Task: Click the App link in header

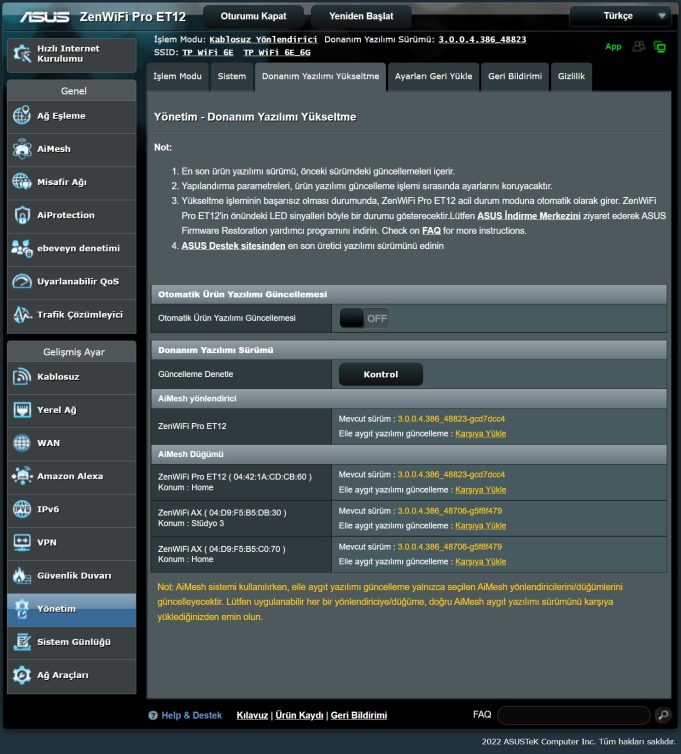Action: [x=613, y=47]
